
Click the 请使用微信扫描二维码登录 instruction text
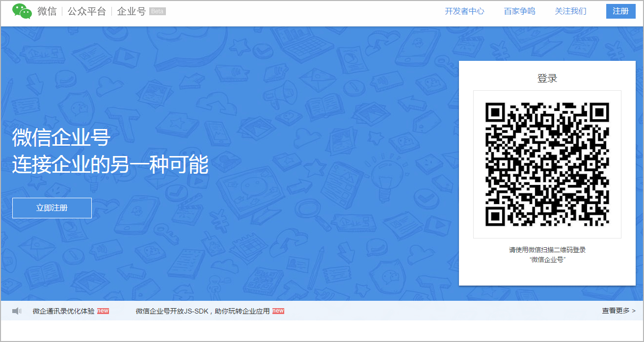click(x=547, y=250)
